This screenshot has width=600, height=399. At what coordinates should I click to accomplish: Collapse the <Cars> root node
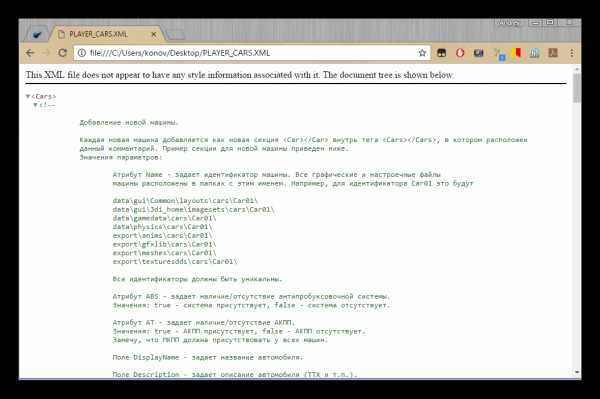coord(28,96)
